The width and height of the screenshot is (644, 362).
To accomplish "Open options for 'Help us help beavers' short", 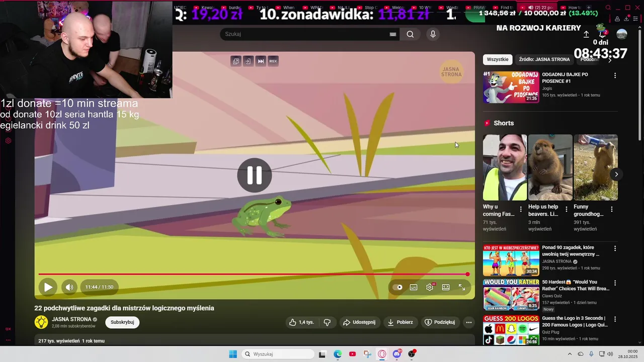I will [567, 209].
